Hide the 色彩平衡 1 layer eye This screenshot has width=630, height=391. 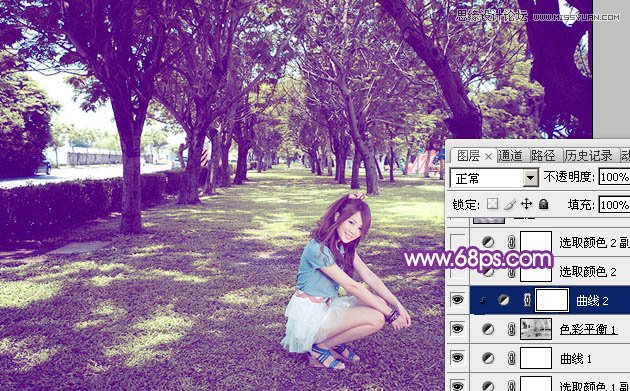coord(457,329)
